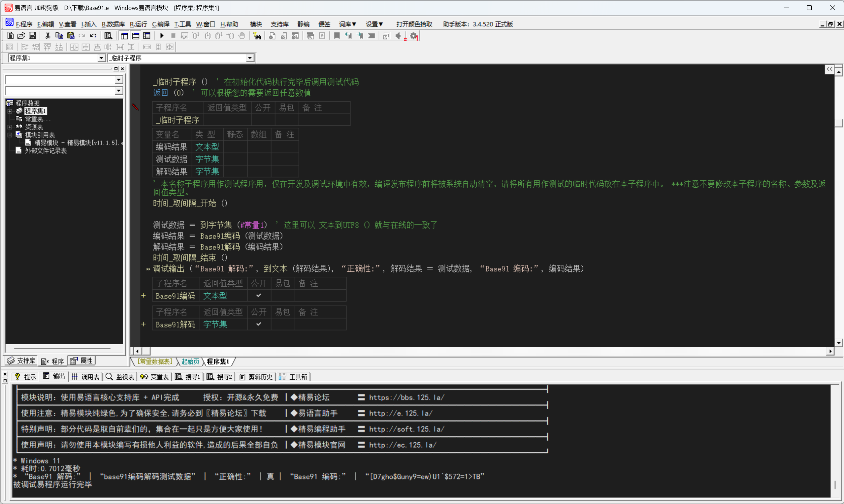Click the Open file folder icon
Viewport: 844px width, 504px height.
coord(21,36)
